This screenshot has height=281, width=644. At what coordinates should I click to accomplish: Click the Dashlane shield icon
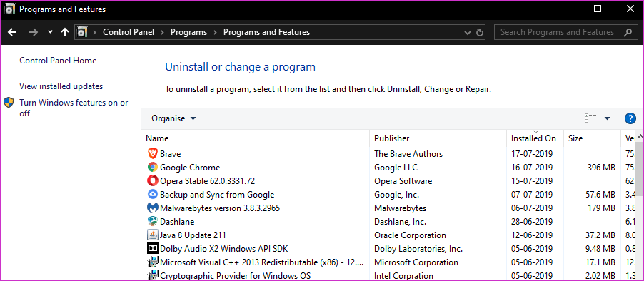click(x=152, y=222)
